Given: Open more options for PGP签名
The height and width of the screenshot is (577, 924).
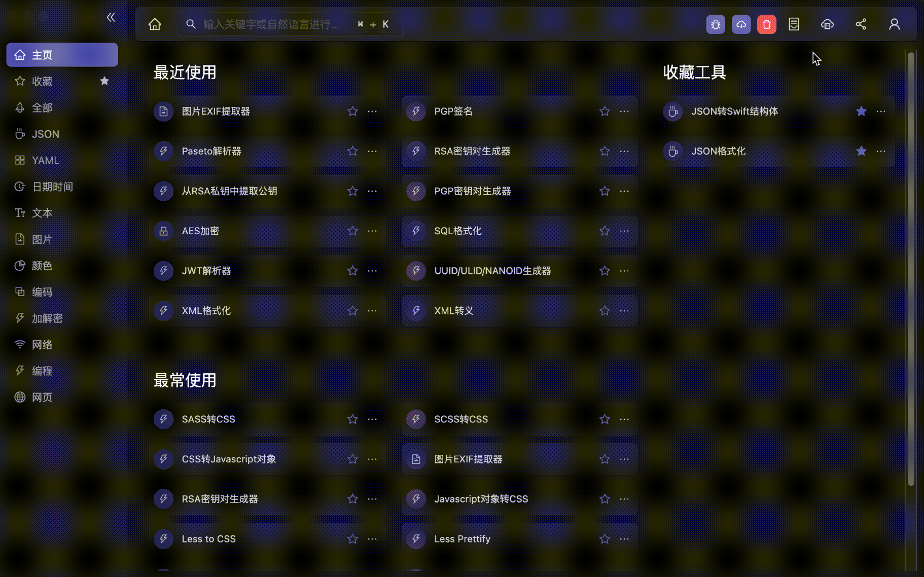Looking at the screenshot, I should click(624, 111).
